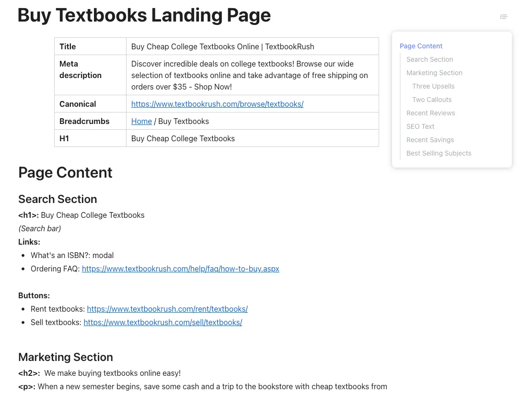Select Three Upsells outline entry
The width and height of the screenshot is (532, 394).
point(433,86)
